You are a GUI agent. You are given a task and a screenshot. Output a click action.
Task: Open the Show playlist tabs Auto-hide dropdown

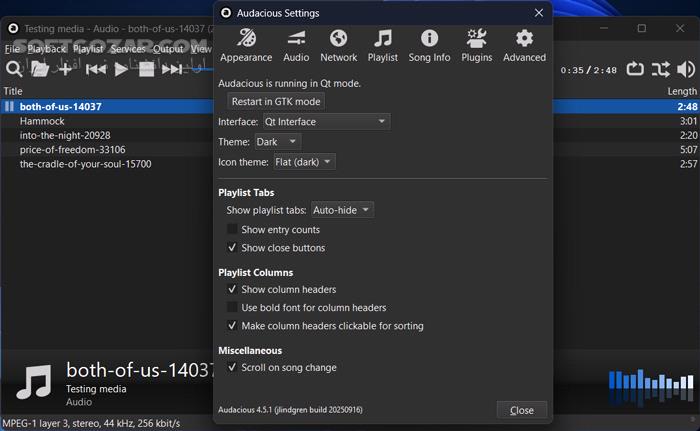pyautogui.click(x=342, y=210)
